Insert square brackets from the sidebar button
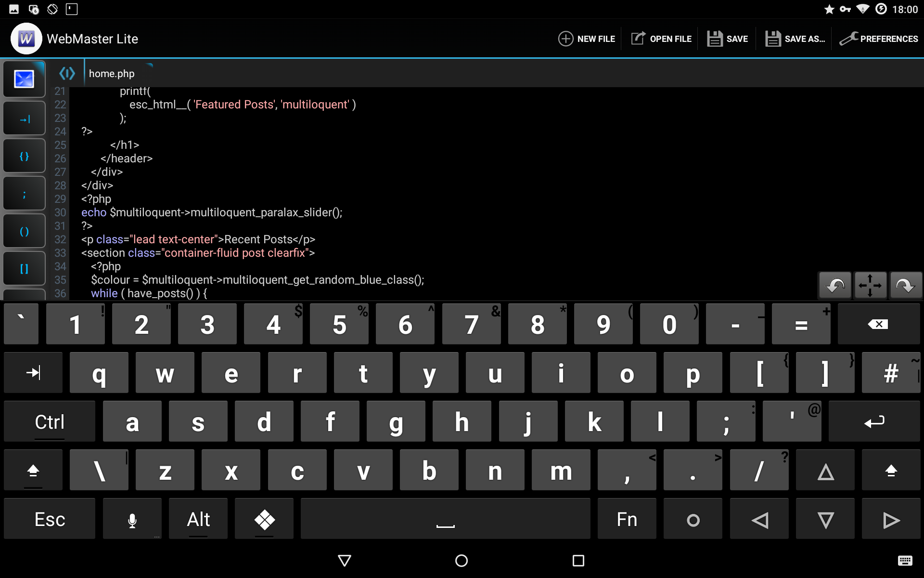 click(x=24, y=269)
